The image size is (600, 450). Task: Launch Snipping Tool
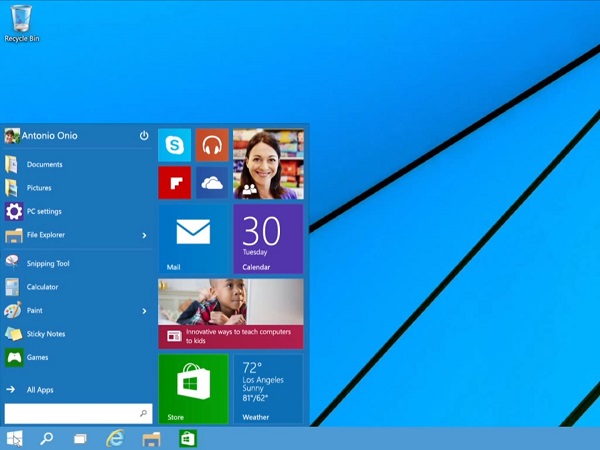click(x=47, y=264)
